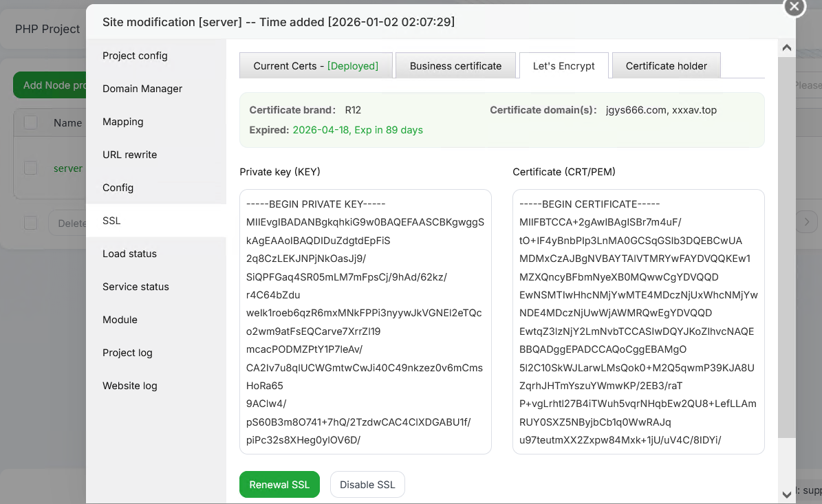Click inside the Certificate CRT/PEM text area
The image size is (822, 504).
(x=638, y=322)
